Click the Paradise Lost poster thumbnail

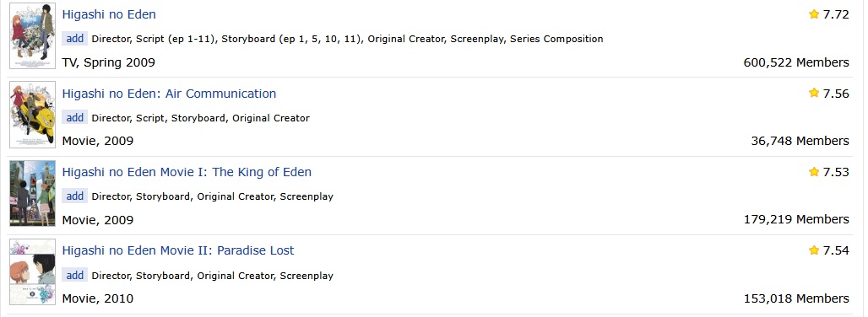33,271
